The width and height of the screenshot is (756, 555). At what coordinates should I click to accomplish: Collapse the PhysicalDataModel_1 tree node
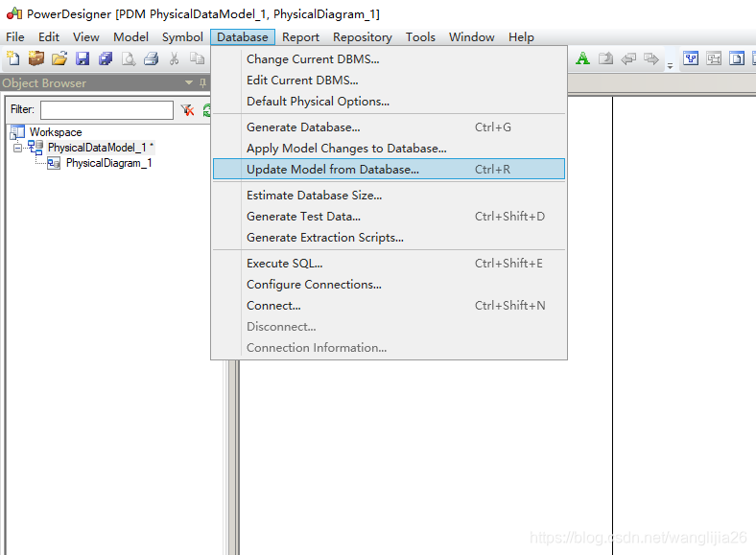17,148
